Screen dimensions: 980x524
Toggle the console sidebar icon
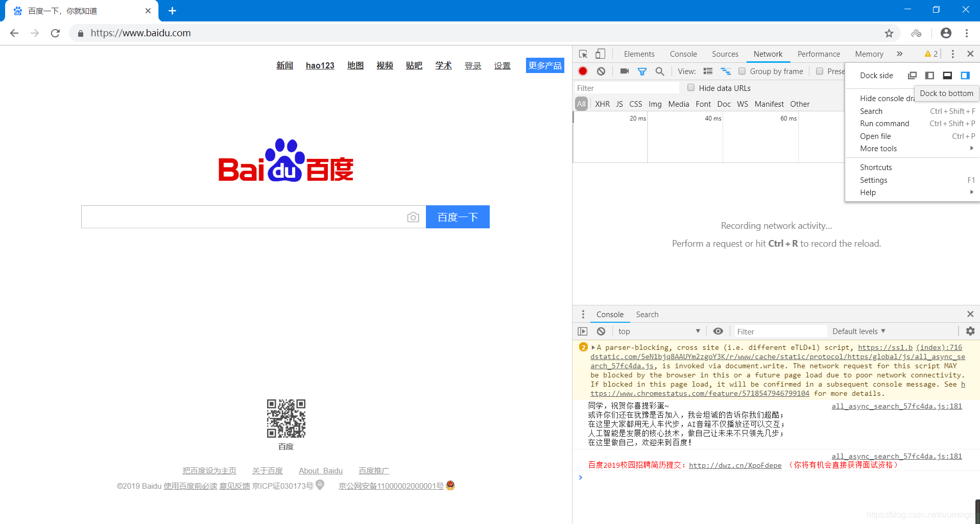click(x=583, y=331)
